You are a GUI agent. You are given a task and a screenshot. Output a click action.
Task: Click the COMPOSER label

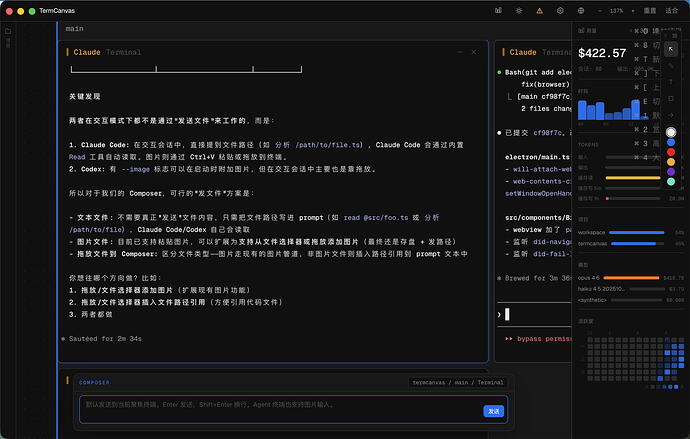click(94, 382)
